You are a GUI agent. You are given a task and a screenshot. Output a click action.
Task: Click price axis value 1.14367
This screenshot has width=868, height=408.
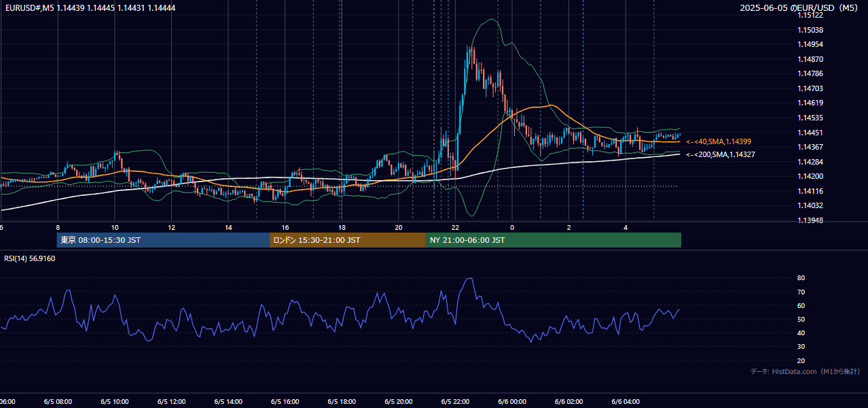coord(810,147)
